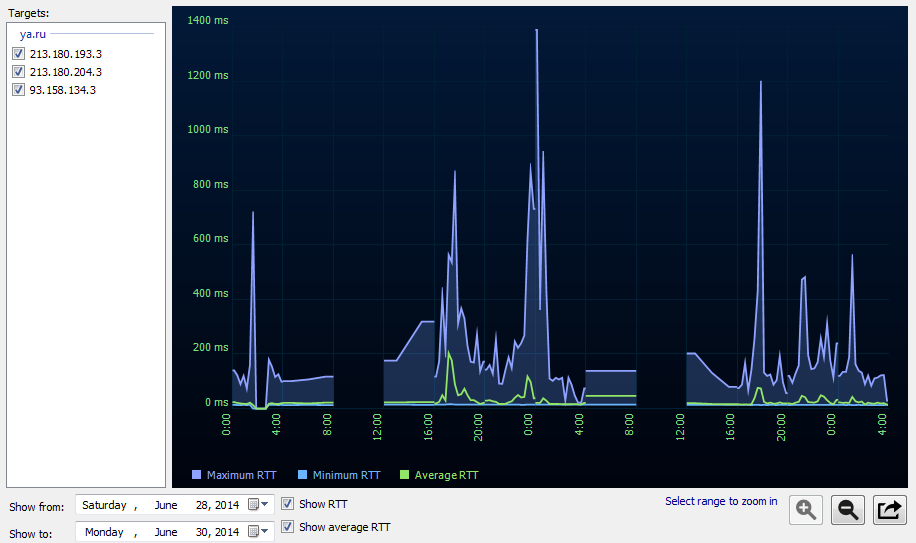Uncheck target 213.180.193.3
The height and width of the screenshot is (543, 916).
click(x=18, y=54)
